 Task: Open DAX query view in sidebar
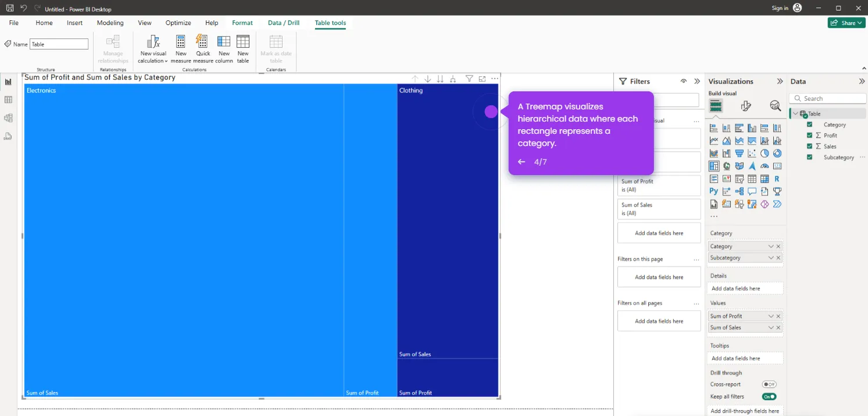[x=8, y=136]
